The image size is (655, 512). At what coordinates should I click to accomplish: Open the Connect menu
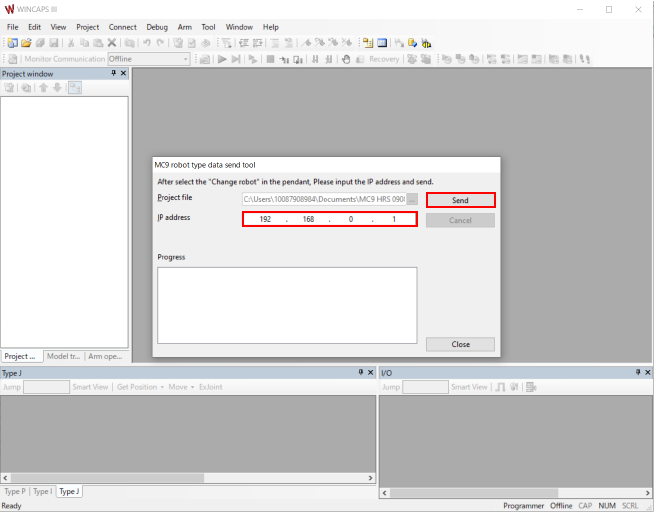123,26
